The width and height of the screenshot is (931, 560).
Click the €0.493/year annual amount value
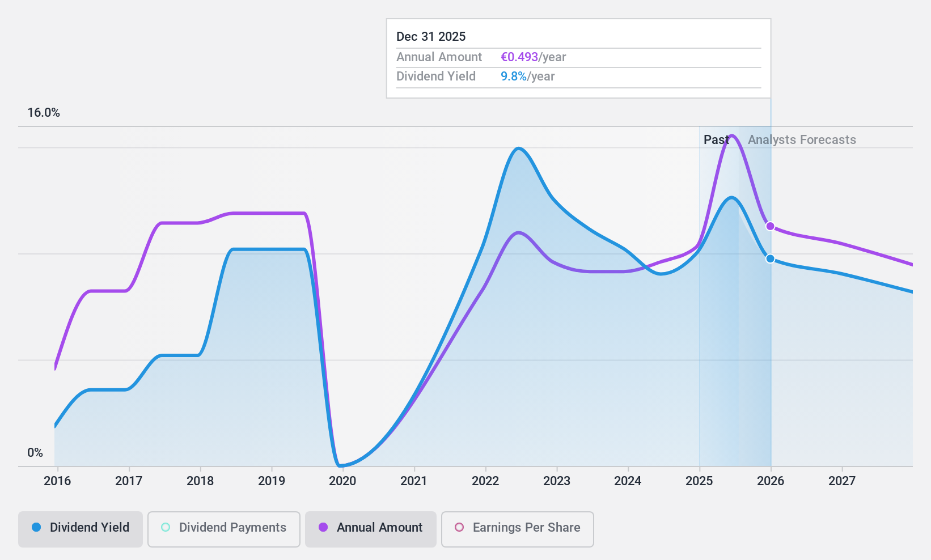point(534,57)
